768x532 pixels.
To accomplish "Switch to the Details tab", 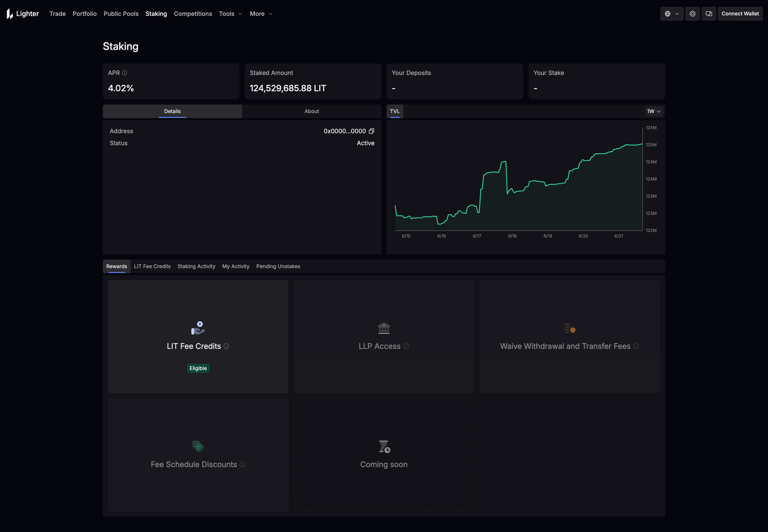I will 172,111.
